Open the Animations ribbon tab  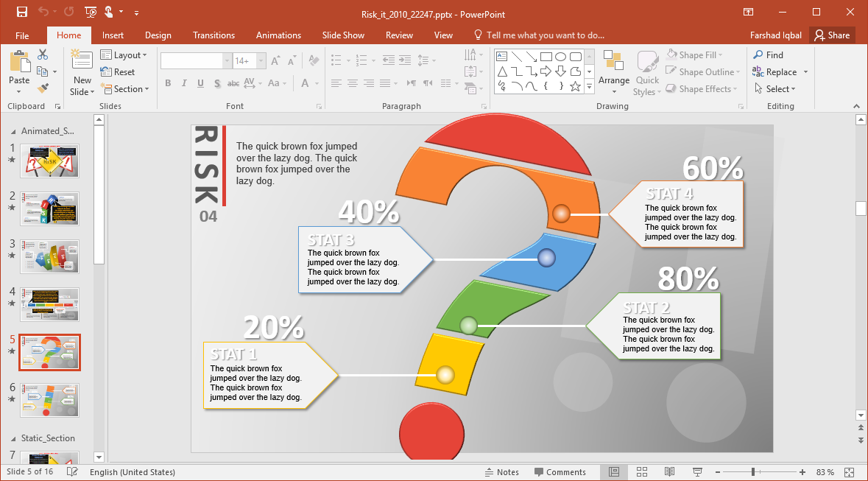[278, 35]
